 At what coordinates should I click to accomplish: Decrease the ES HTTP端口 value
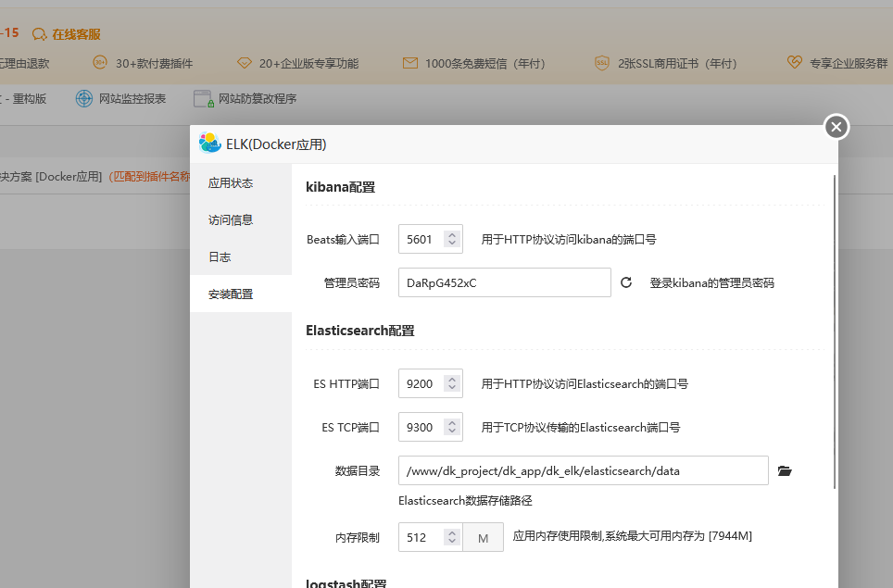(452, 388)
